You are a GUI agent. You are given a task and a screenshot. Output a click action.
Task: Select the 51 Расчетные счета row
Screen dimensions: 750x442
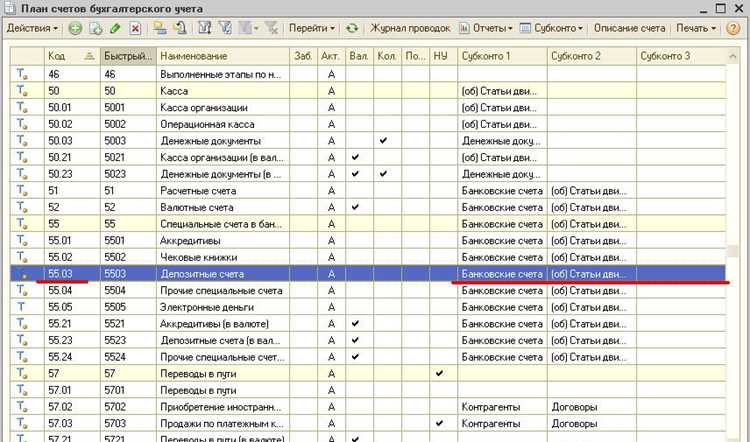(x=368, y=191)
